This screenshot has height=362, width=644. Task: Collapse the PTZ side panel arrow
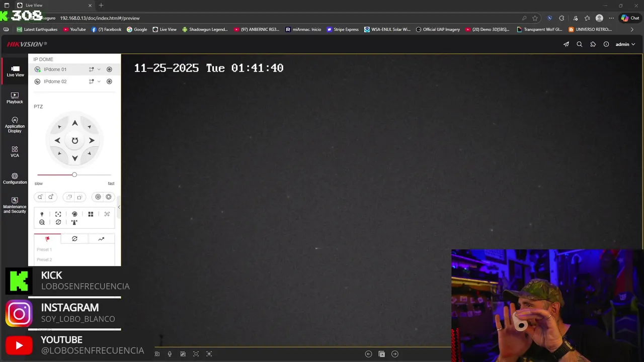point(119,207)
